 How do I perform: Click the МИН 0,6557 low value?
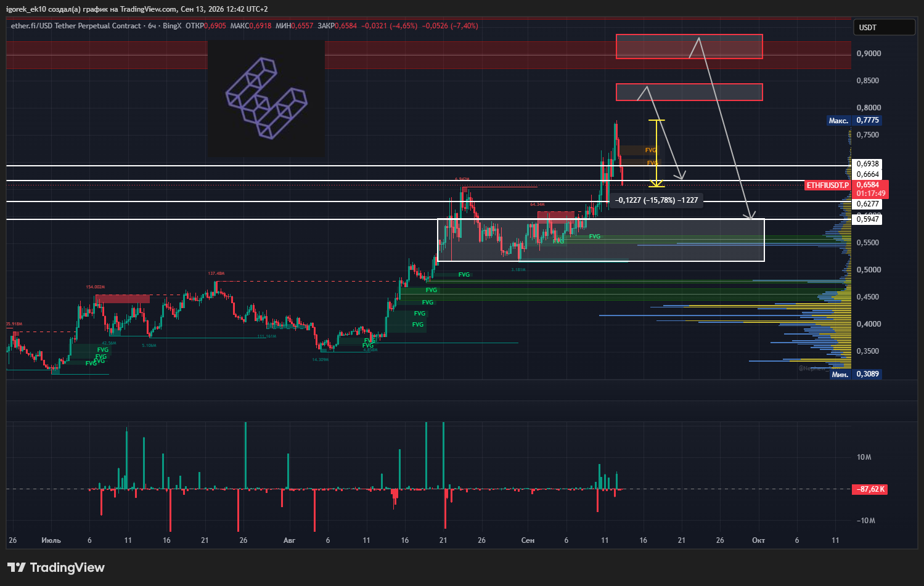click(x=295, y=26)
